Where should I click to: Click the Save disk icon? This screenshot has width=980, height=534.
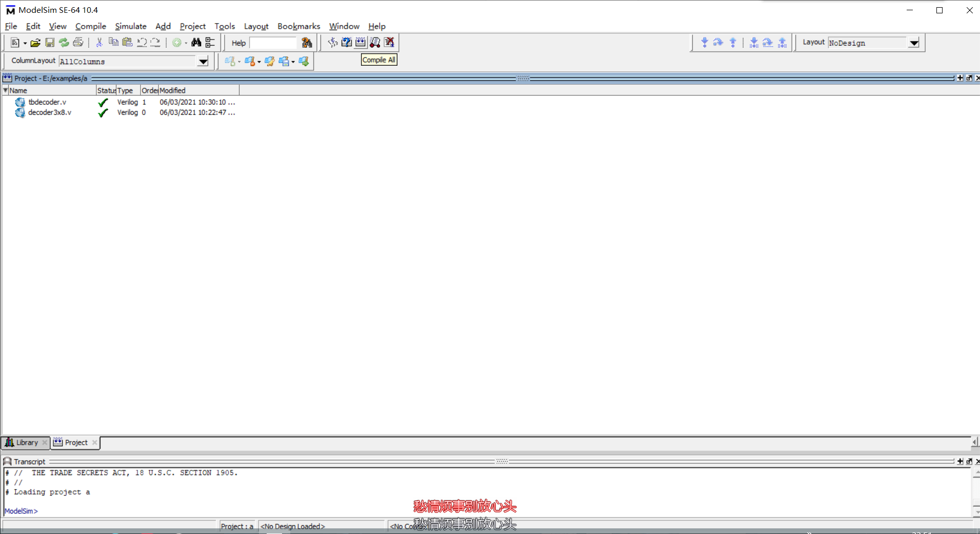(50, 43)
